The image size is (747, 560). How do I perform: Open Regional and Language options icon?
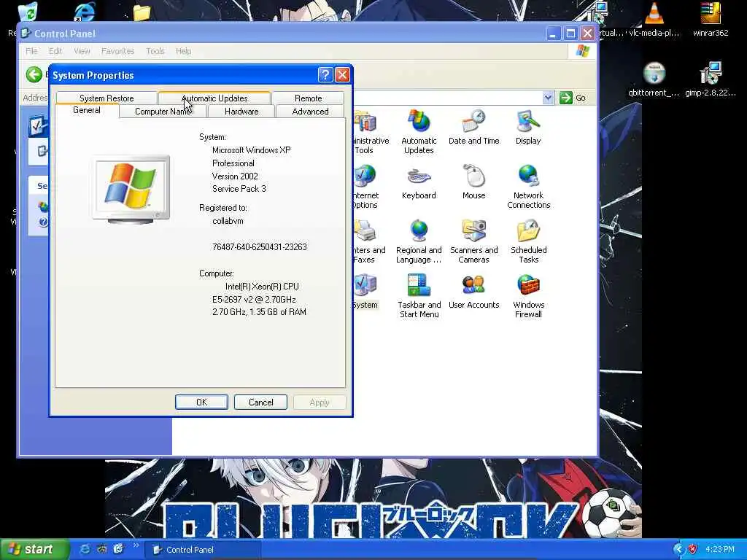coord(419,241)
